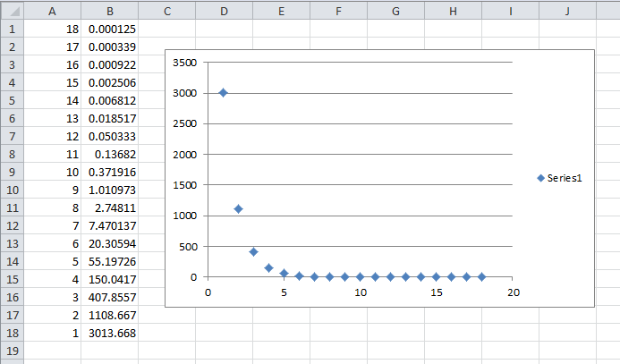Click cell containing 0.018517
Image resolution: width=620 pixels, height=364 pixels.
tap(109, 119)
